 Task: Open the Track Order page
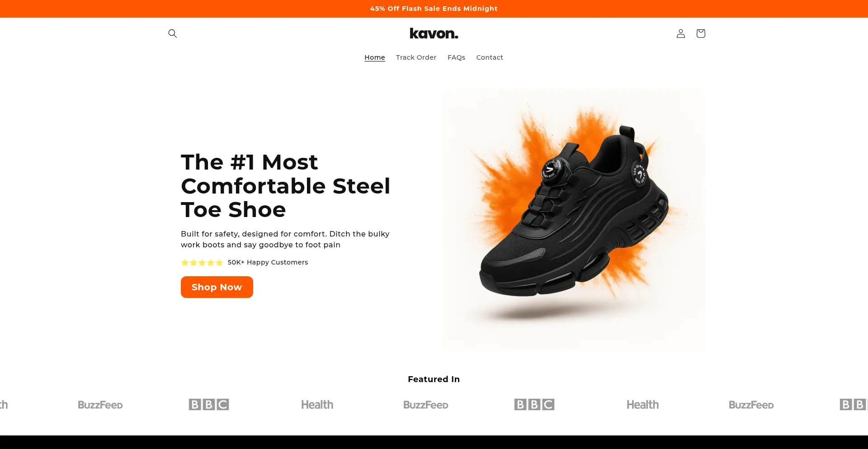(x=416, y=57)
